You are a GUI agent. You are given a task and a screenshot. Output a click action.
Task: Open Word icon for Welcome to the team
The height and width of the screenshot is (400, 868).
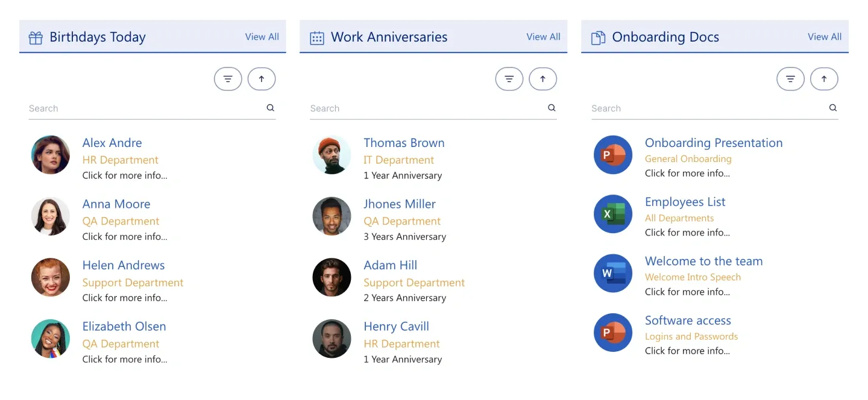(x=613, y=273)
